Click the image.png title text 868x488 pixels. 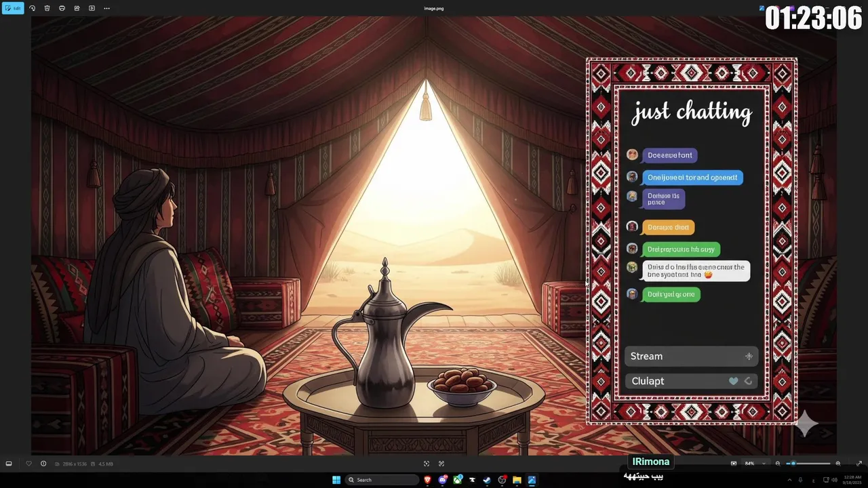click(434, 8)
